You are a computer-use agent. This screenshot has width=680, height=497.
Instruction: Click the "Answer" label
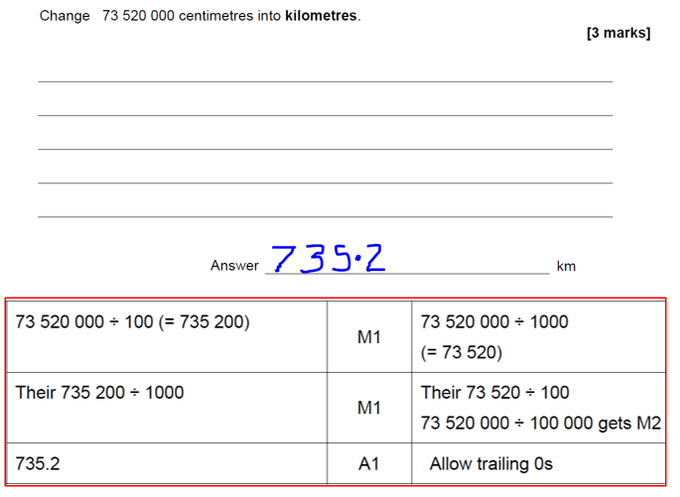click(x=234, y=266)
